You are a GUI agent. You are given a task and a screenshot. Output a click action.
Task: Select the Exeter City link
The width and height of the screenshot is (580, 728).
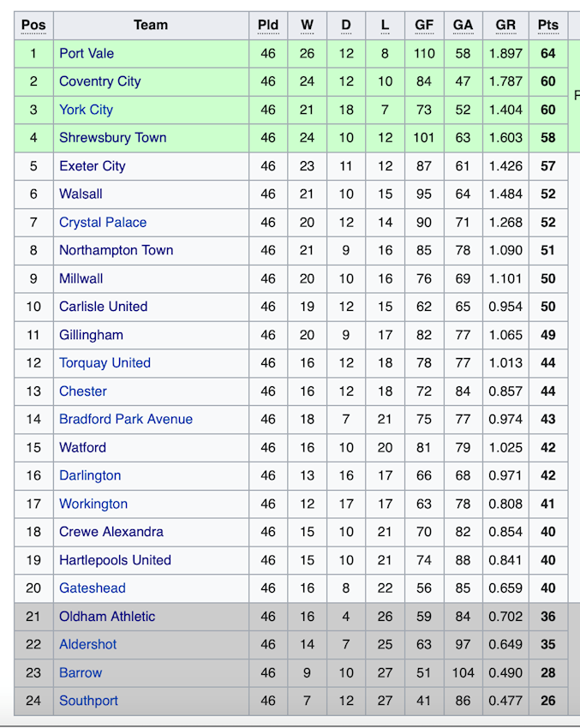click(93, 166)
